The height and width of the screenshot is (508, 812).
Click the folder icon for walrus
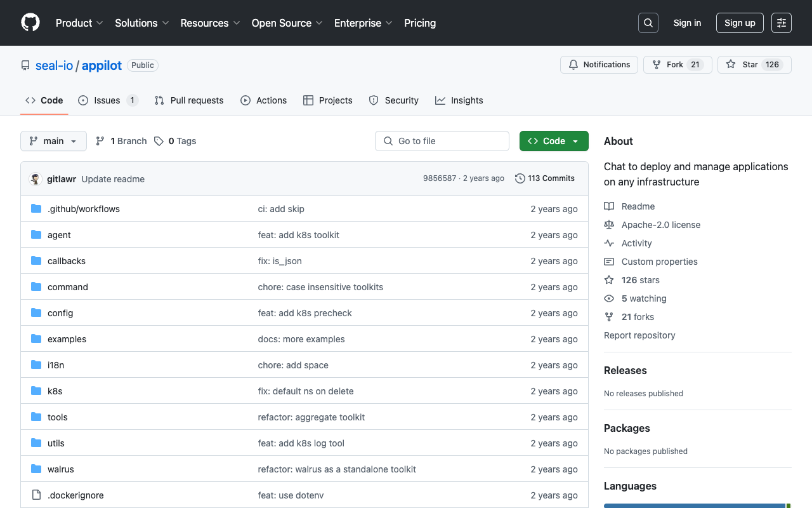36,469
